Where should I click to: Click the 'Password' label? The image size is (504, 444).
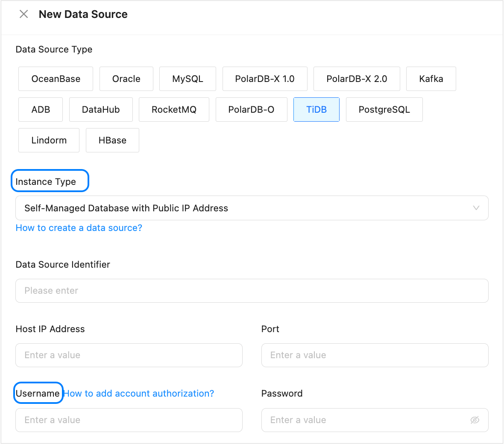click(282, 393)
